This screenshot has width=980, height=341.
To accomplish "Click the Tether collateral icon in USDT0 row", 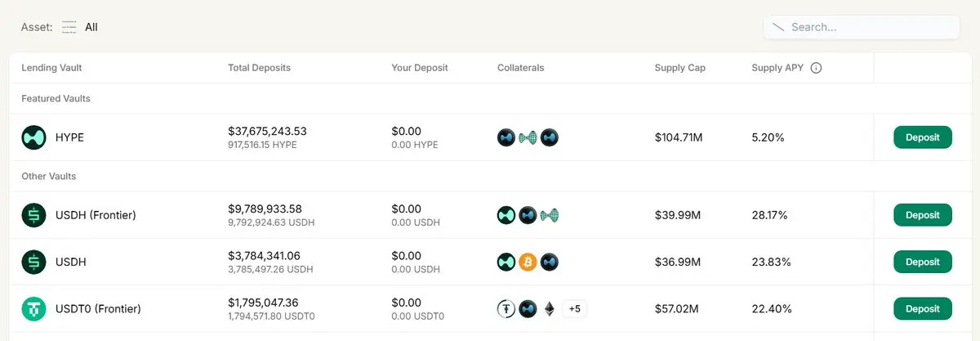I will coord(506,309).
